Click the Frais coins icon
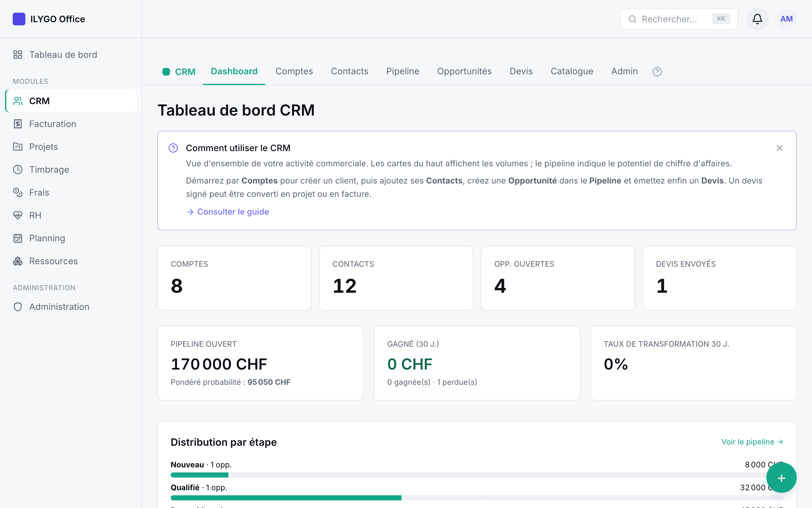 18,192
